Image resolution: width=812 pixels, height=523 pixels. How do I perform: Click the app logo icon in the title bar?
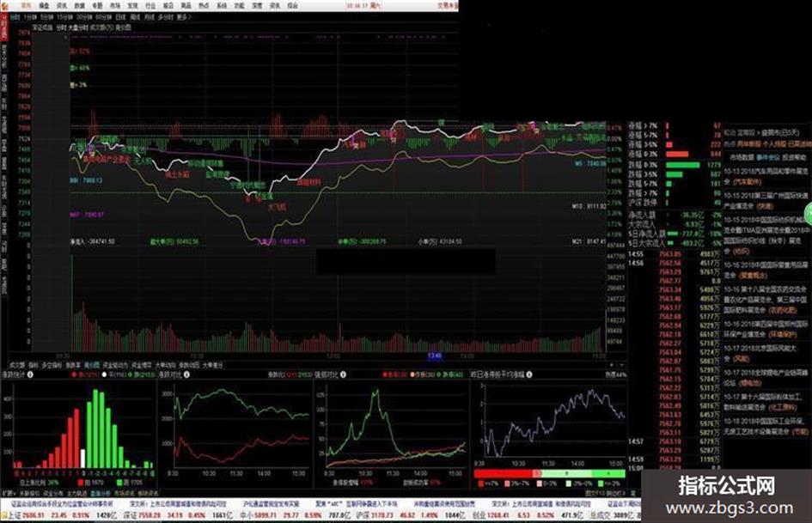(4, 6)
